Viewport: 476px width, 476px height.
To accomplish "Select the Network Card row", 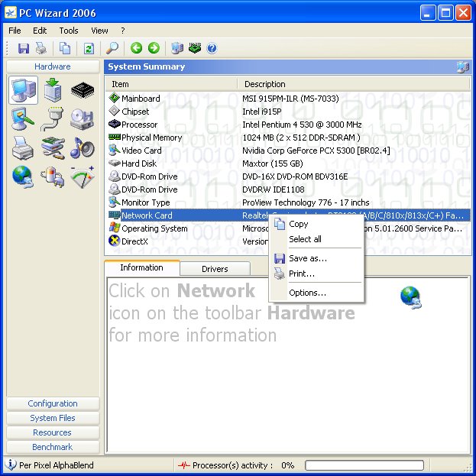I will [288, 215].
